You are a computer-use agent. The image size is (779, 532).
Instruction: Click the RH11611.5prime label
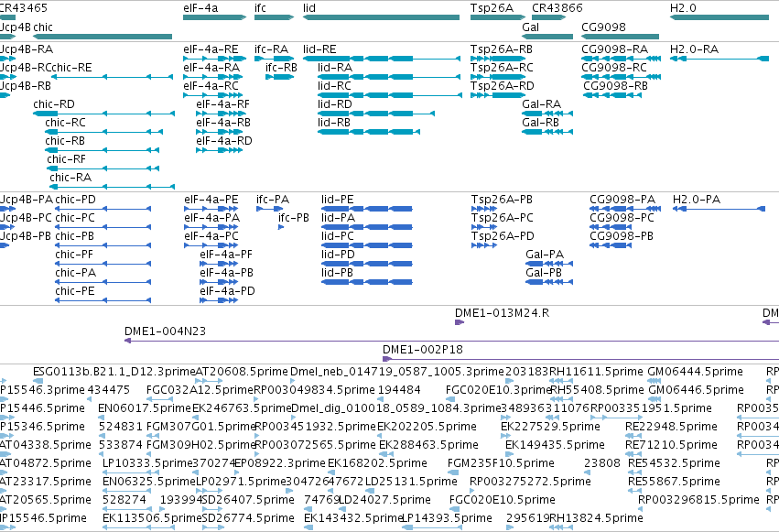[596, 372]
